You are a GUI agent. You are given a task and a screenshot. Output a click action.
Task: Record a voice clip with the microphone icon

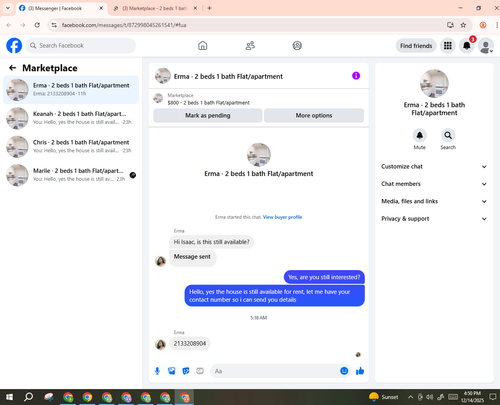[x=157, y=371]
